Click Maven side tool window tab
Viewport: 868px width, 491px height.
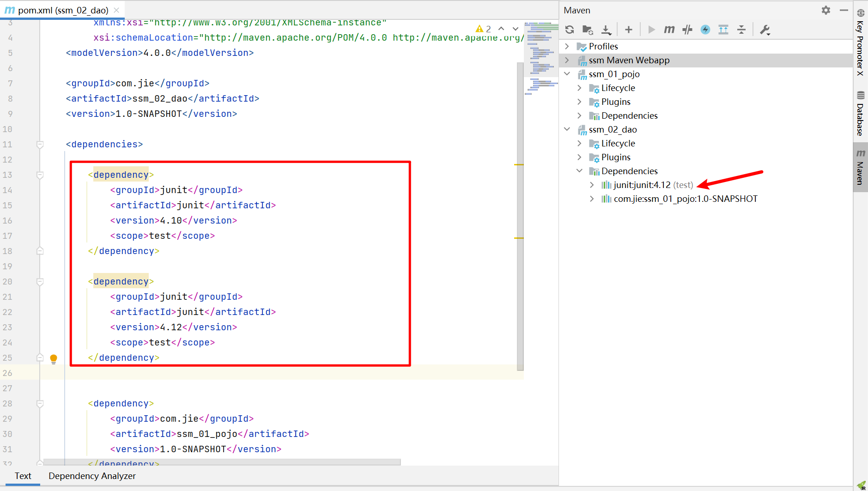[x=860, y=167]
